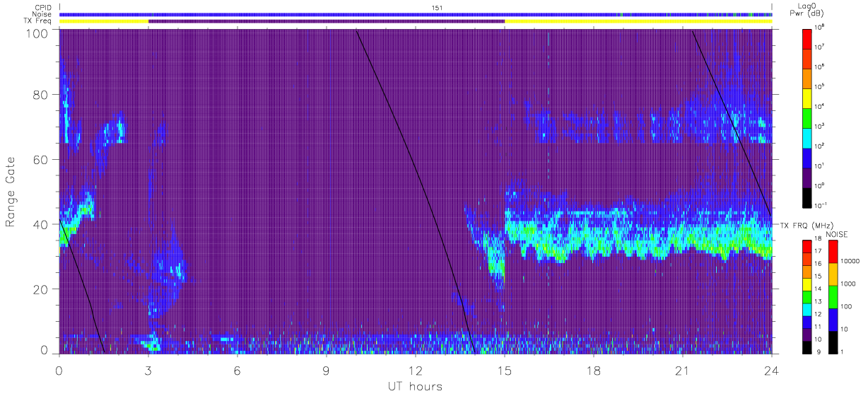868x401 pixels.
Task: Choose the orange segment of the NOISE colorbar
Action: click(833, 274)
